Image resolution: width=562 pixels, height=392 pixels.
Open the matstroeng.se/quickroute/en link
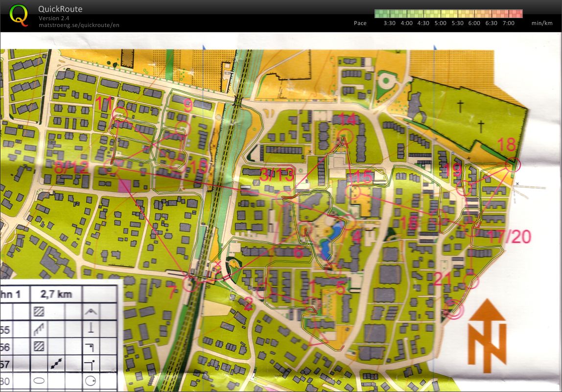79,25
